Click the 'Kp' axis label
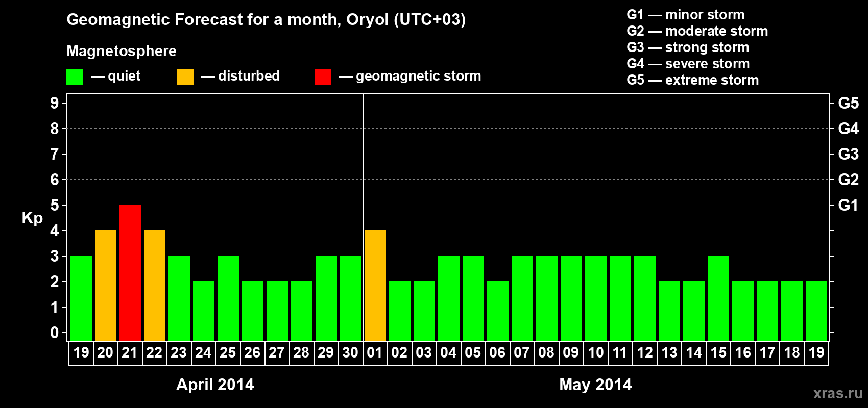The height and width of the screenshot is (408, 868). coord(32,218)
